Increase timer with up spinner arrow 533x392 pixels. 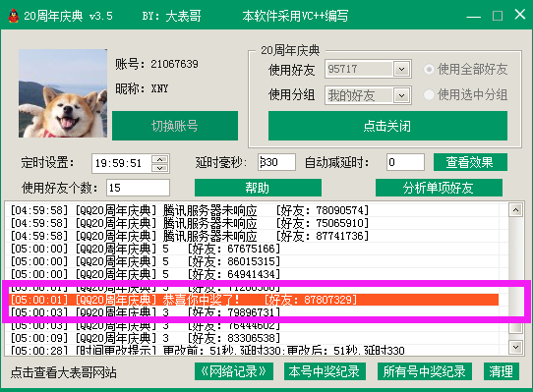159,159
